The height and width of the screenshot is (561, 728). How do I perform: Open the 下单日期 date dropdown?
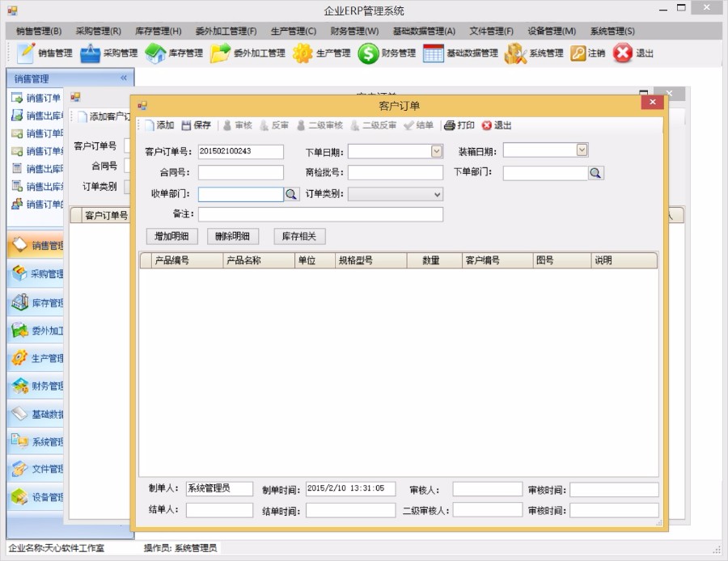point(436,151)
